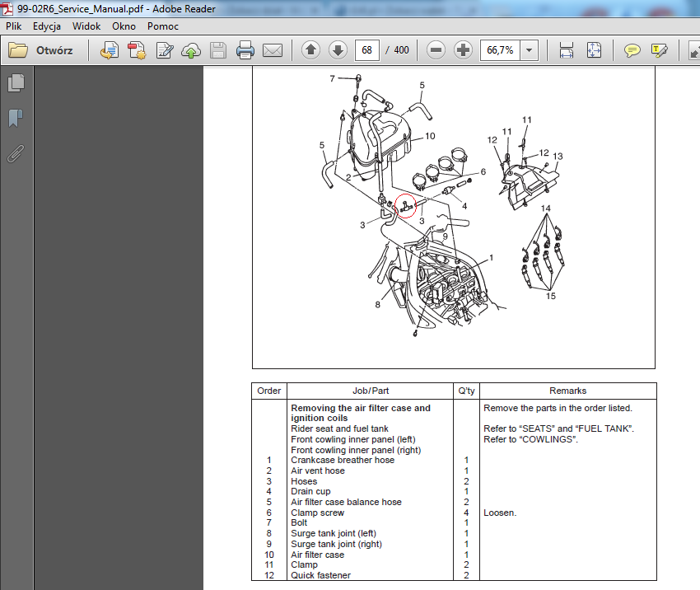Image resolution: width=700 pixels, height=590 pixels.
Task: Toggle fit one full page view
Action: (x=594, y=50)
